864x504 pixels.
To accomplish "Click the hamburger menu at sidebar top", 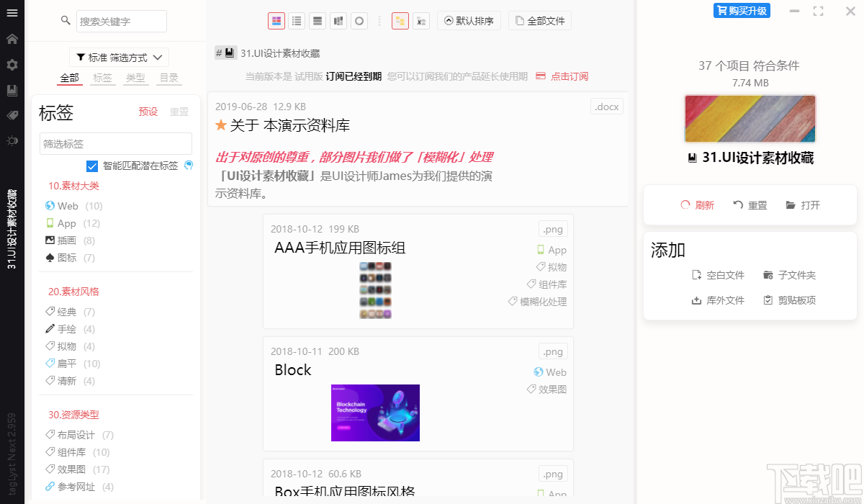I will pyautogui.click(x=12, y=14).
